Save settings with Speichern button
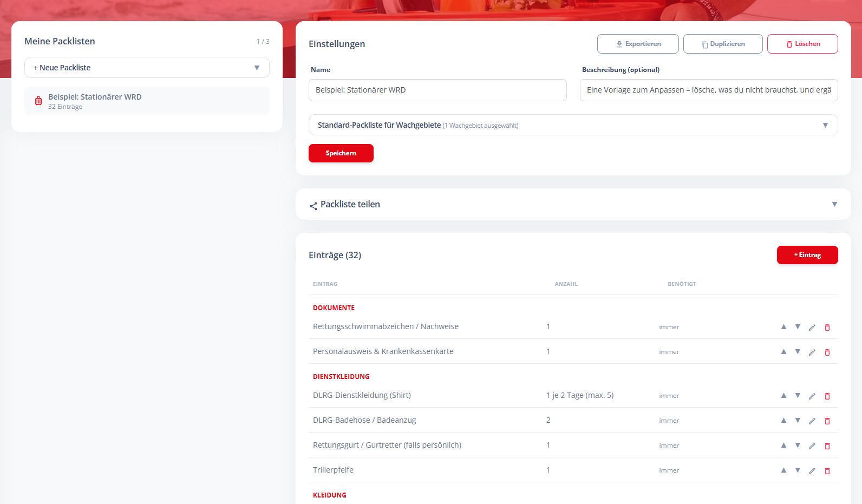The image size is (862, 504). coord(341,153)
